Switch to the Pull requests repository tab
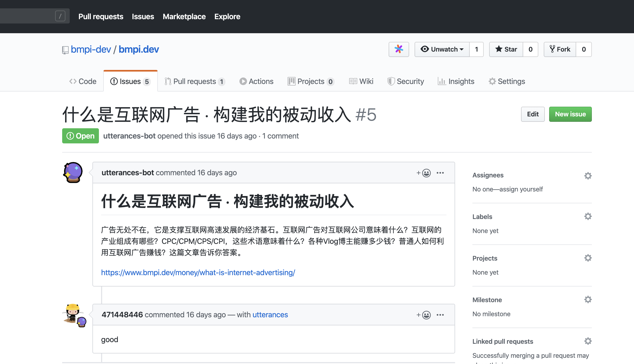 tap(195, 81)
